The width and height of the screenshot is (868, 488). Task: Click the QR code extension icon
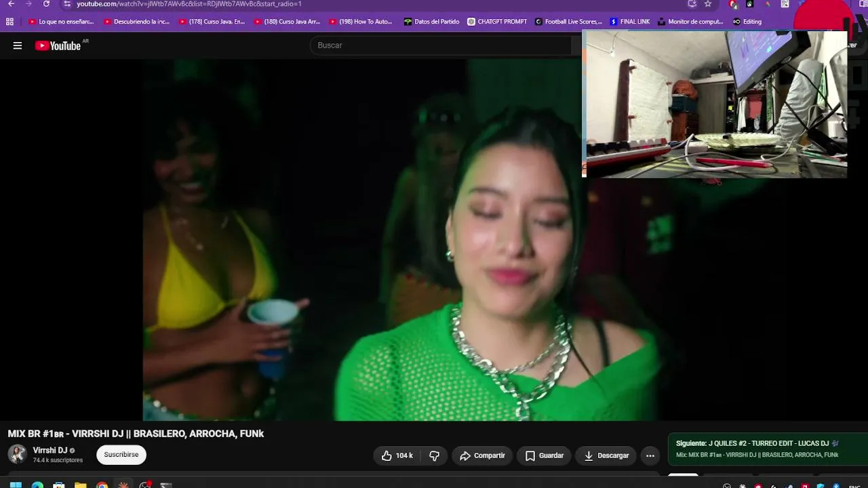pyautogui.click(x=785, y=4)
